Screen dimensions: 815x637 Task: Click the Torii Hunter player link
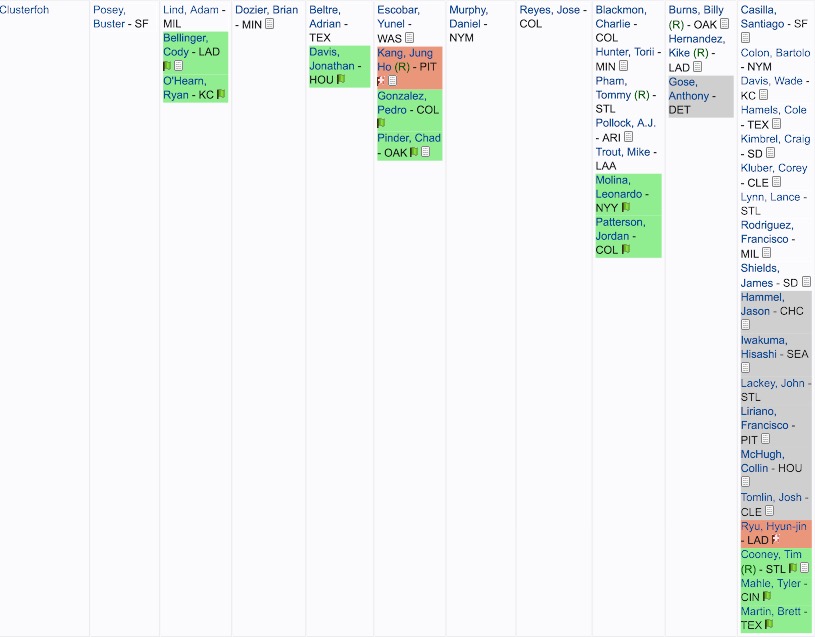(x=625, y=51)
